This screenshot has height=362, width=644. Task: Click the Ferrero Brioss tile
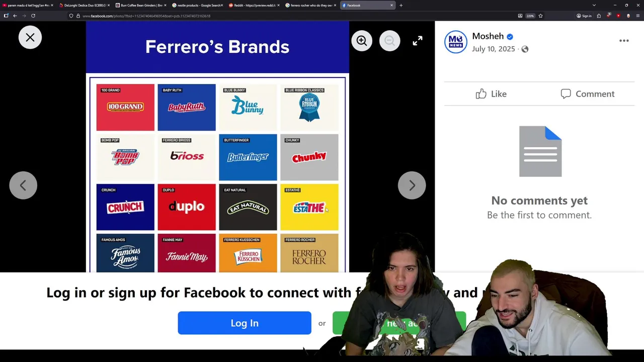coord(187,157)
